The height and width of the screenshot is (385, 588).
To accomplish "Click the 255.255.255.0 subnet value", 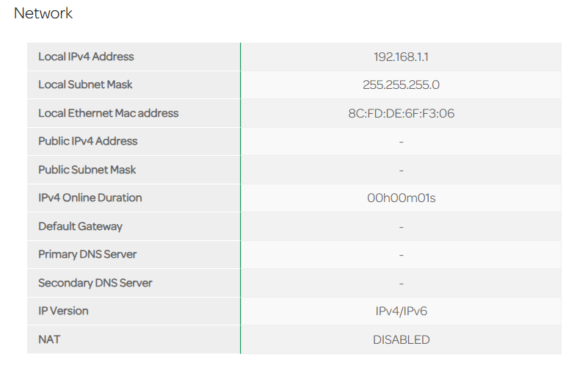I will (x=401, y=85).
